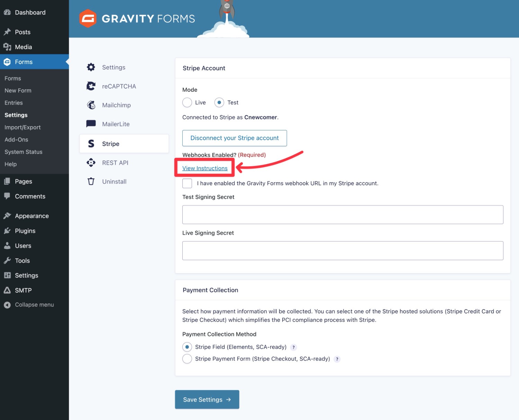The height and width of the screenshot is (420, 519).
Task: Focus the Live Signing Secret field
Action: click(343, 251)
